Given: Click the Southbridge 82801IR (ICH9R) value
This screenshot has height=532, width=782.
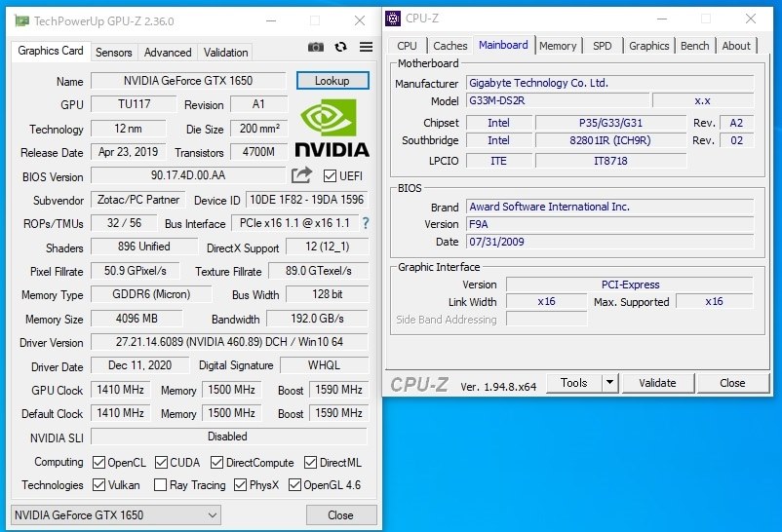Looking at the screenshot, I should (610, 140).
